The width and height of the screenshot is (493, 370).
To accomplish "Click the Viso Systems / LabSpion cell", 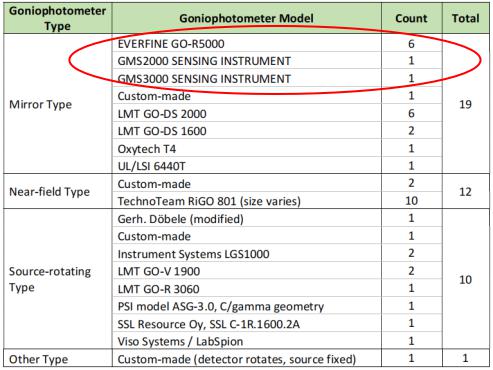I will coord(247,341).
